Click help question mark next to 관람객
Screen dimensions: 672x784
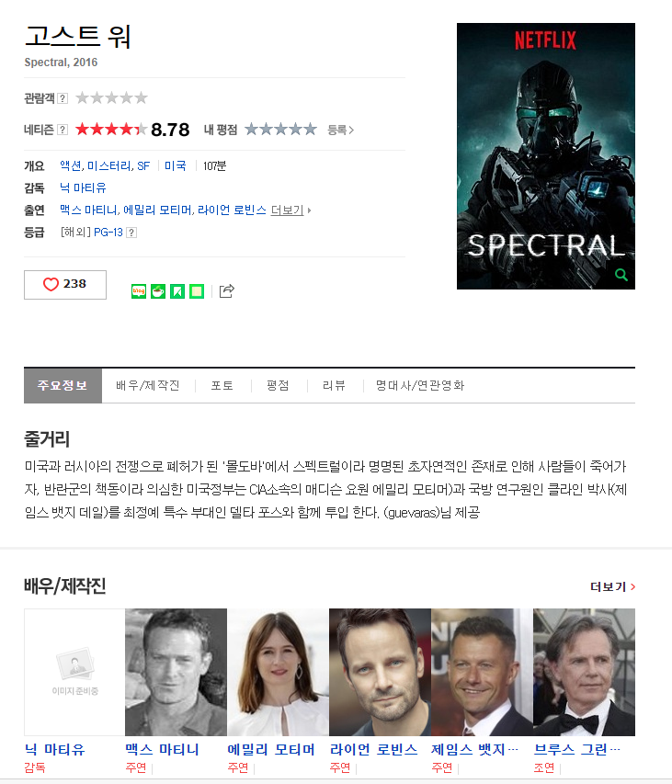tap(63, 98)
